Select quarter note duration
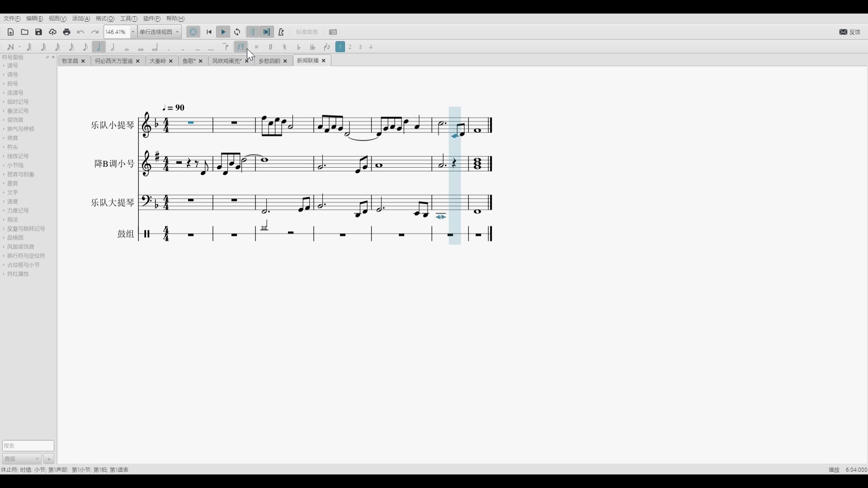 (99, 47)
